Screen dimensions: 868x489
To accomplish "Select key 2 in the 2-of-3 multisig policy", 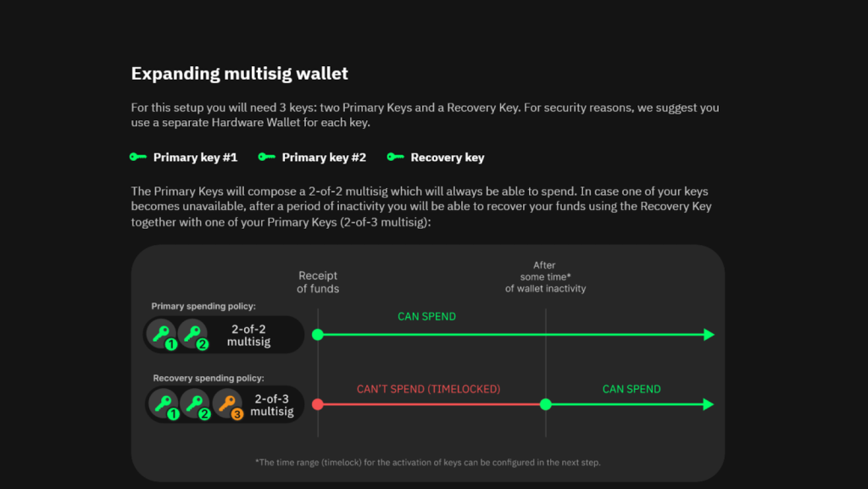I will click(x=194, y=403).
